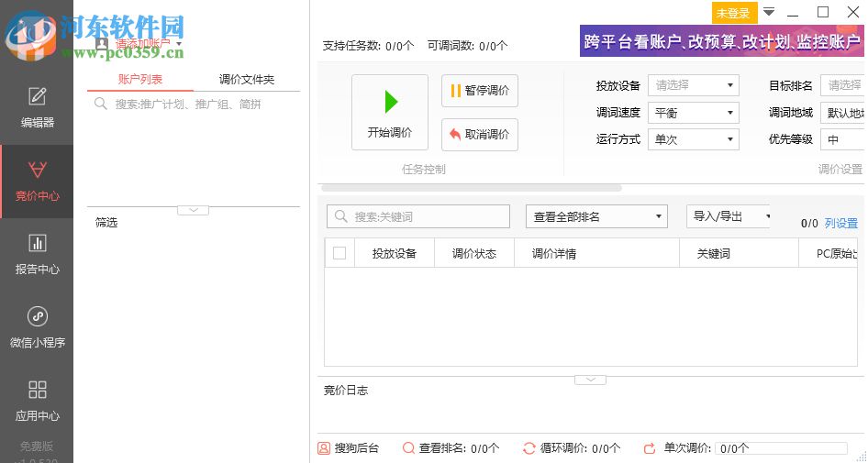Click the 未登录 login button

[734, 13]
